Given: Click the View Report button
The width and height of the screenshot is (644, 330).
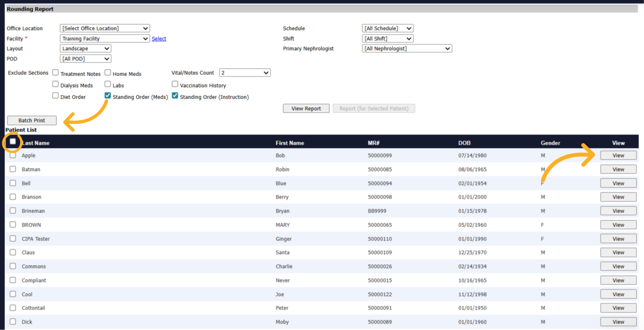Looking at the screenshot, I should coord(306,108).
